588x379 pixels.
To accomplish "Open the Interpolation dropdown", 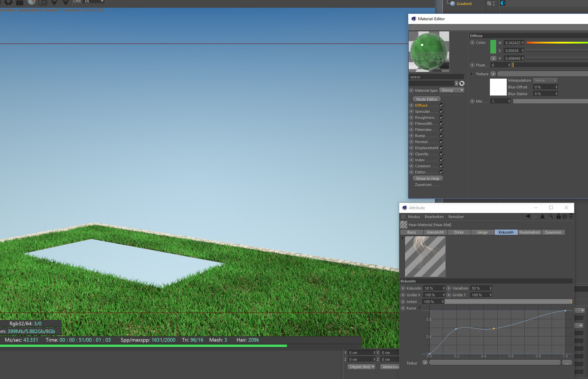I will (545, 80).
